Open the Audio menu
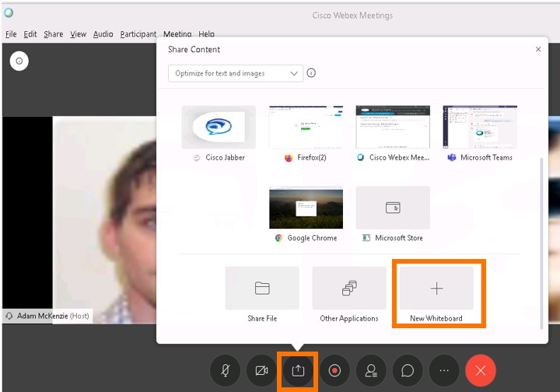The height and width of the screenshot is (392, 560). click(x=103, y=34)
